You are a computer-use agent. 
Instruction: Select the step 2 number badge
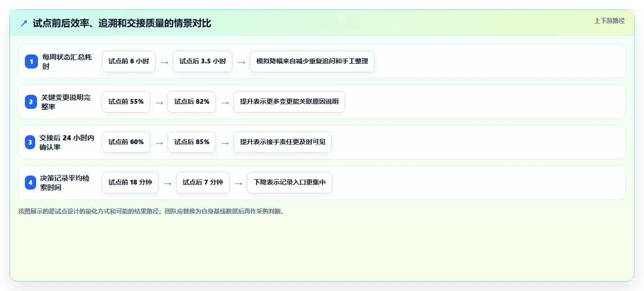tap(31, 102)
